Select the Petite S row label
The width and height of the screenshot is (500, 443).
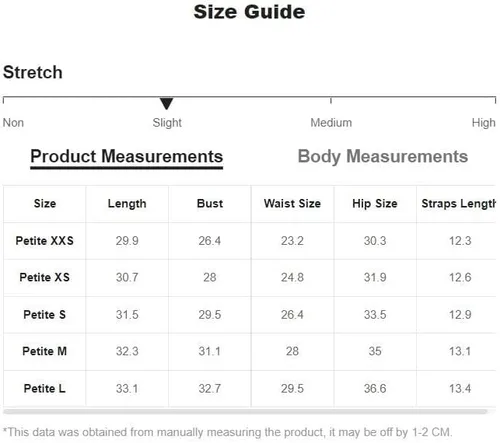pyautogui.click(x=45, y=315)
